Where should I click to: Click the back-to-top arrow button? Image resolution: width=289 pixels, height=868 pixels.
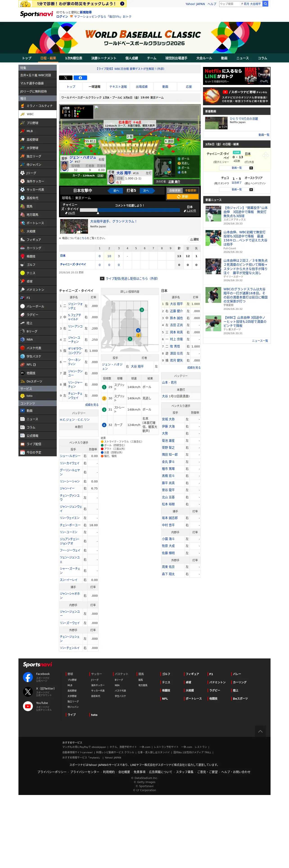tap(260, 731)
